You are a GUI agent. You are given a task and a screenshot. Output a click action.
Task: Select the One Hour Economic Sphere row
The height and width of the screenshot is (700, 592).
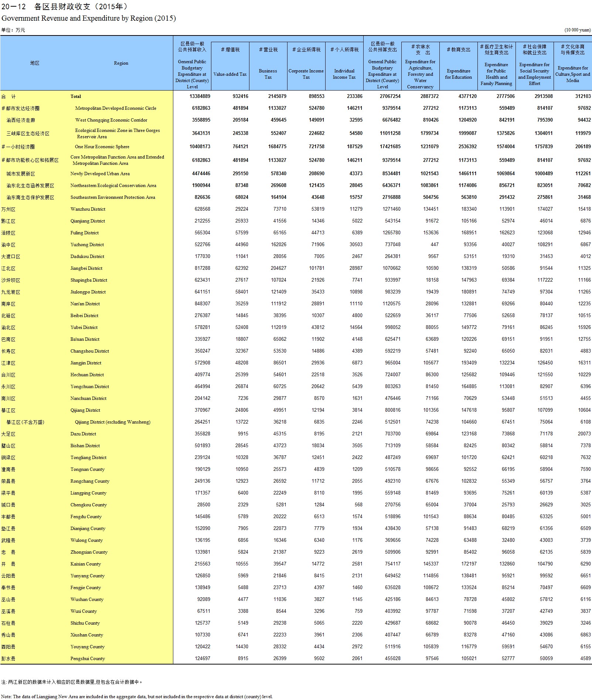[x=102, y=147]
